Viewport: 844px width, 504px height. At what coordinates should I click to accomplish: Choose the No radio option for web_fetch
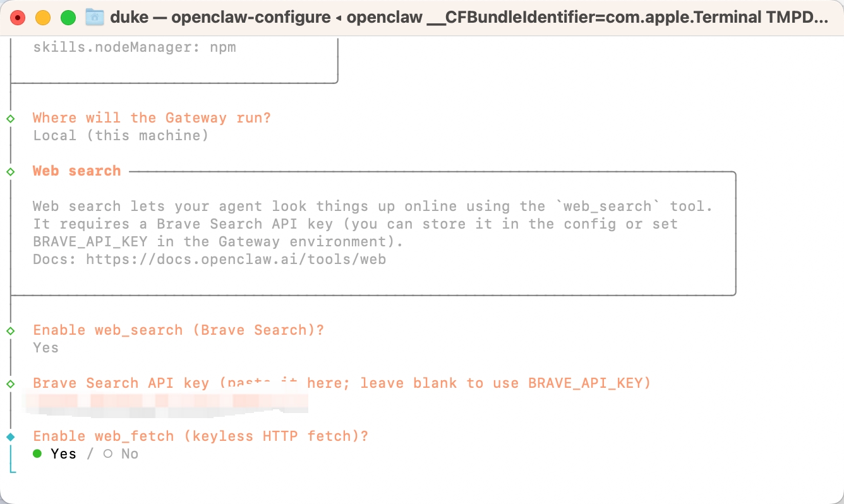pyautogui.click(x=108, y=453)
